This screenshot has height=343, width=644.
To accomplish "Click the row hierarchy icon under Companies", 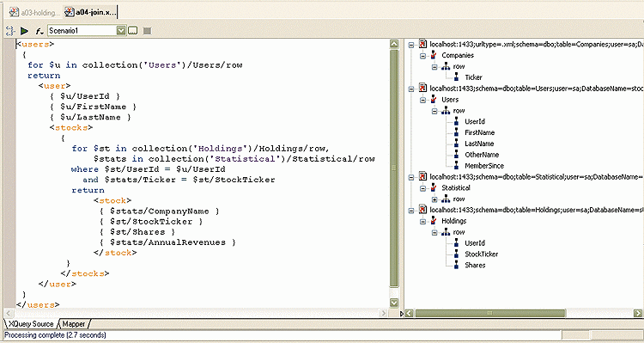I will pyautogui.click(x=445, y=67).
